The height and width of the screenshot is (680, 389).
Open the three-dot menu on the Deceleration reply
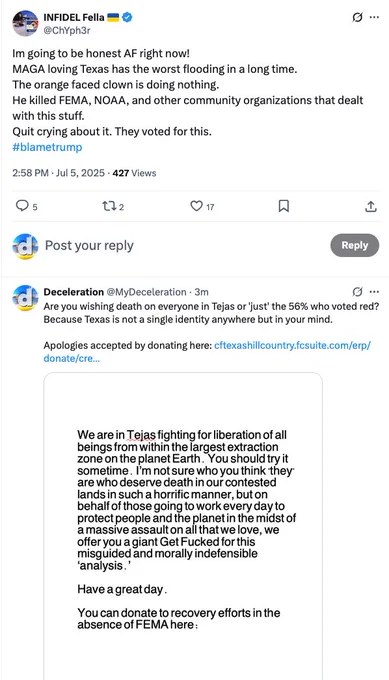point(374,291)
